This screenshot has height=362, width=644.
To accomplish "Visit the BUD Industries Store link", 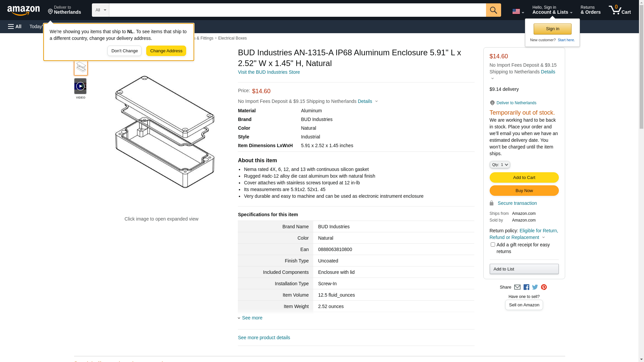I will coord(269,72).
